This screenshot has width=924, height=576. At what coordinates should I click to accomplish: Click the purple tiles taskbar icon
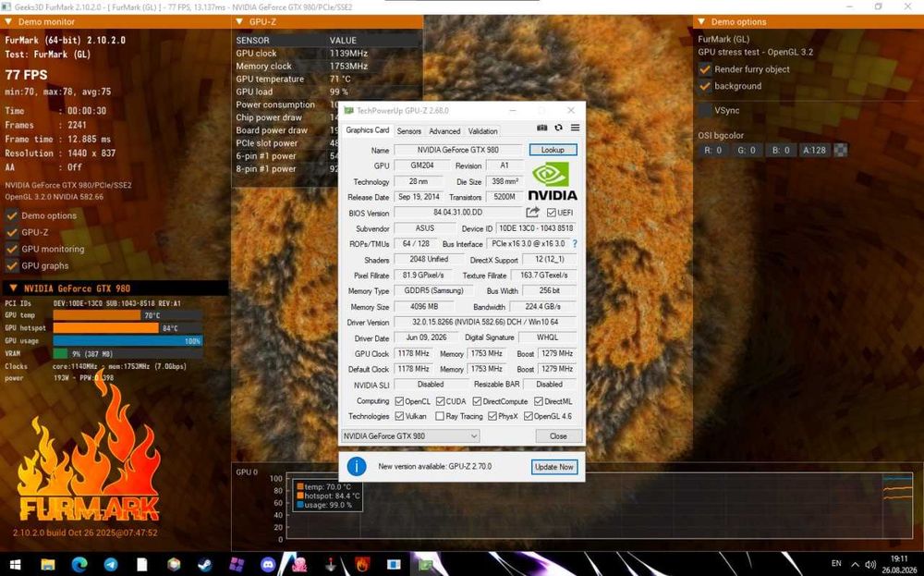point(237,565)
